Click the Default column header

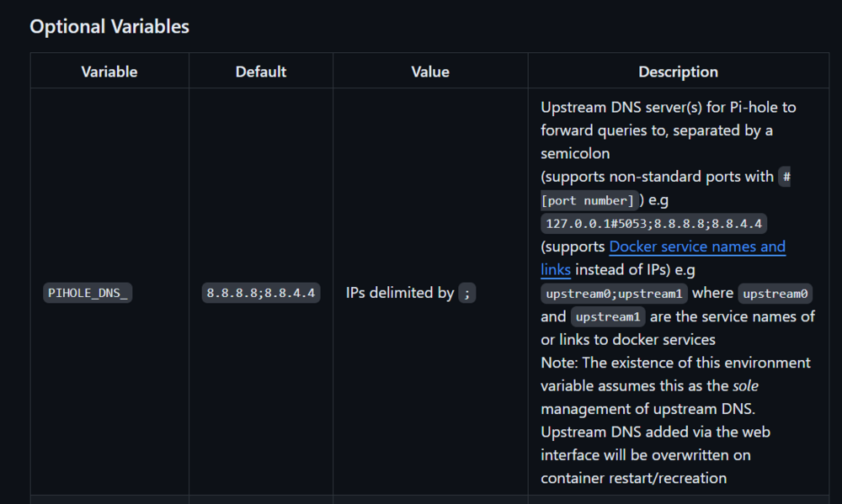pyautogui.click(x=261, y=72)
